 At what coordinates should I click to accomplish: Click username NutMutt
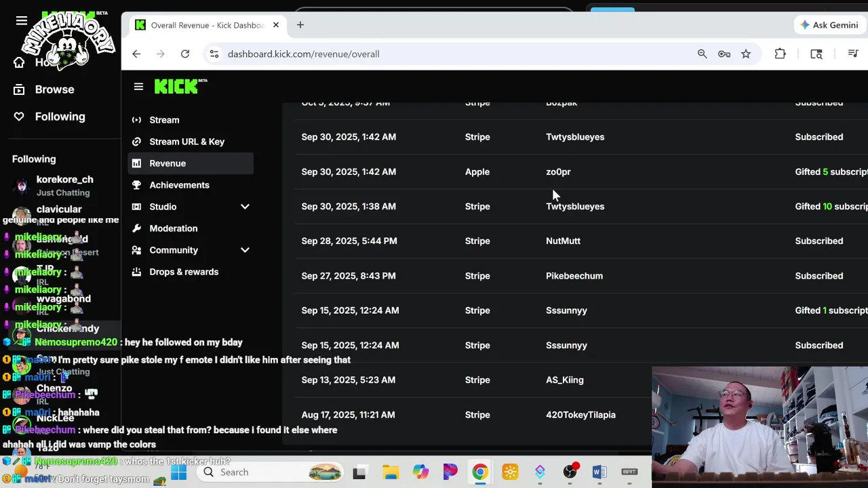(x=563, y=241)
